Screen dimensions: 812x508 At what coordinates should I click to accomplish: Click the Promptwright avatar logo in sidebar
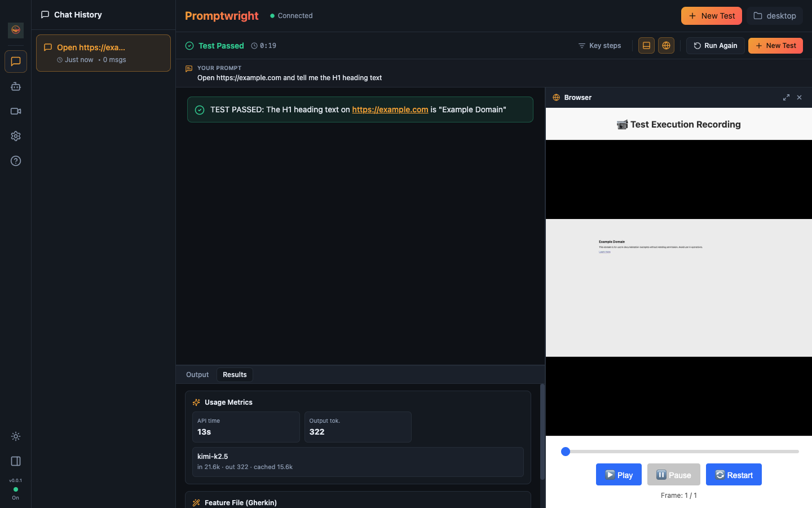16,30
